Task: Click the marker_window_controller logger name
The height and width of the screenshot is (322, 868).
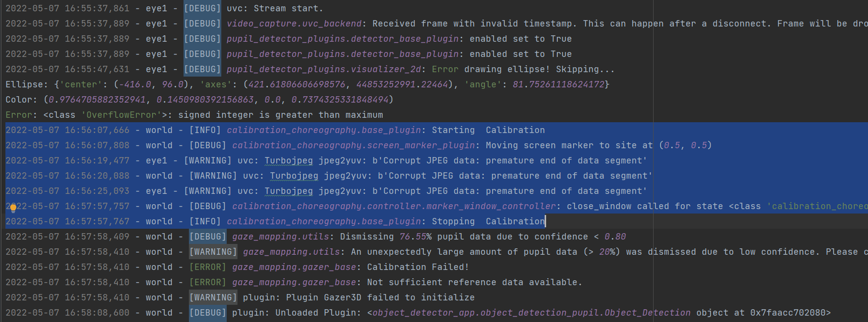Action: coord(394,206)
